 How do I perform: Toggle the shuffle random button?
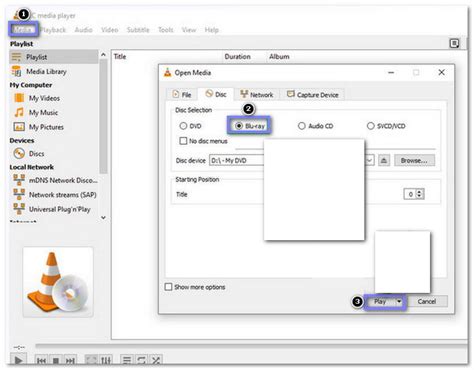click(156, 360)
